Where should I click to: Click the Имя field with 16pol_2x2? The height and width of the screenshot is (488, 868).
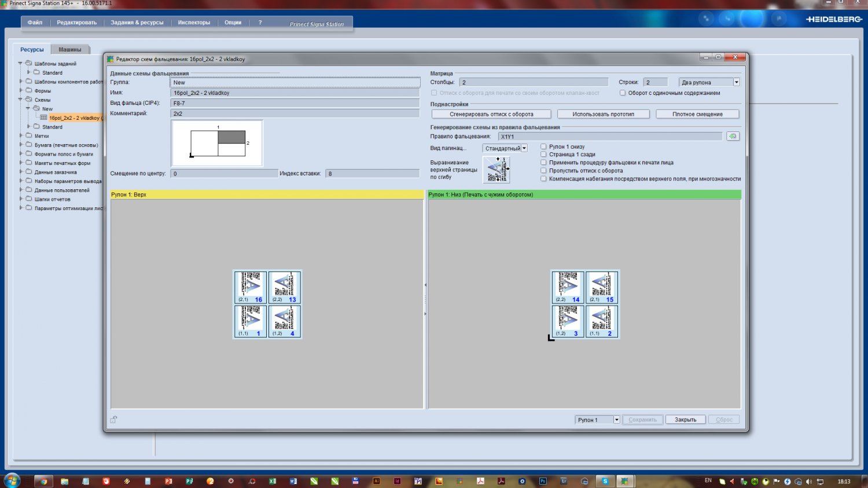[x=295, y=93]
